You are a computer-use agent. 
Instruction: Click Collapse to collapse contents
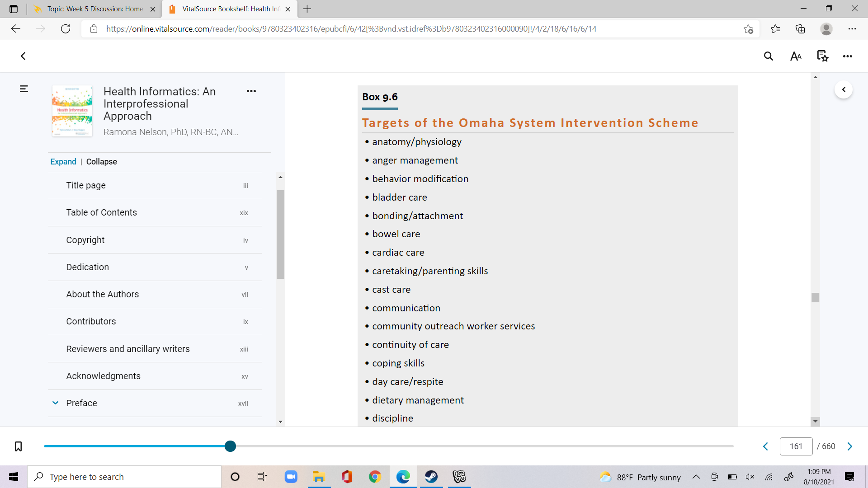tap(102, 162)
